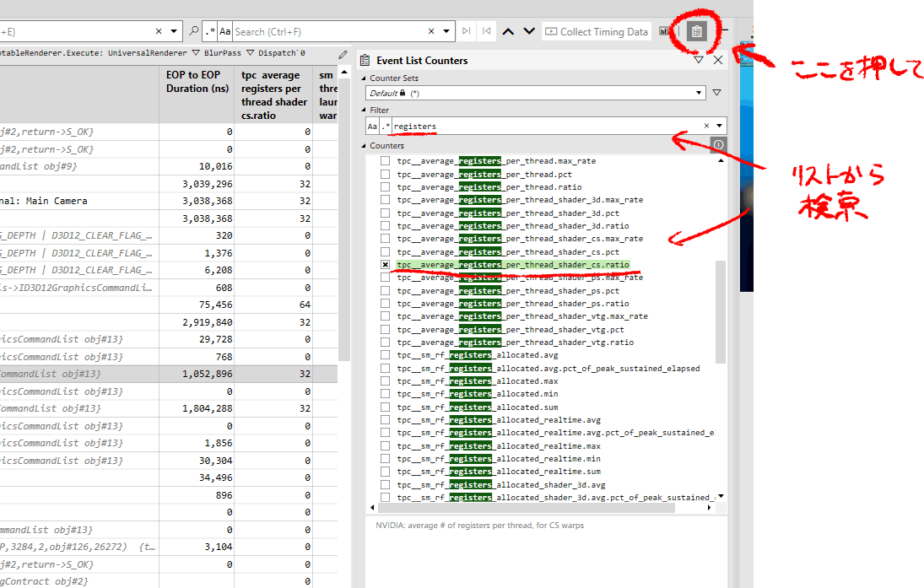Open the Counter Sets Default combo box

(x=535, y=93)
